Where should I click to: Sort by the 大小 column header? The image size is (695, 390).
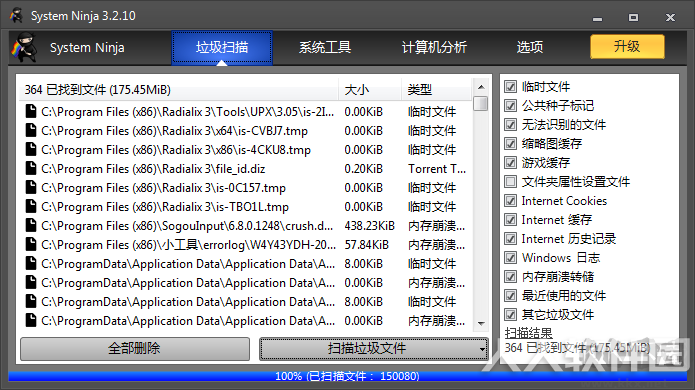pyautogui.click(x=370, y=90)
